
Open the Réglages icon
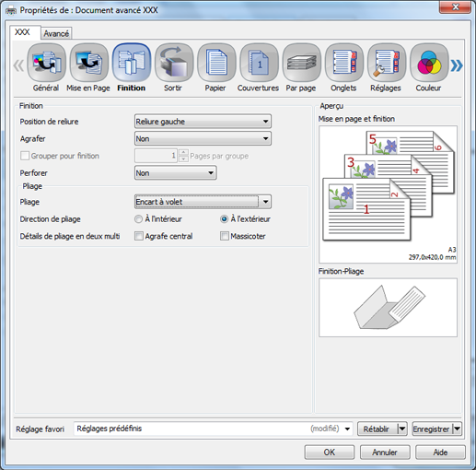[387, 63]
